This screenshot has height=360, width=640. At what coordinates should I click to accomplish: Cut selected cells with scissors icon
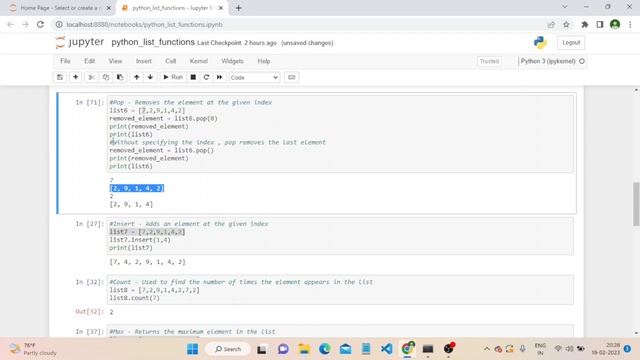click(91, 77)
